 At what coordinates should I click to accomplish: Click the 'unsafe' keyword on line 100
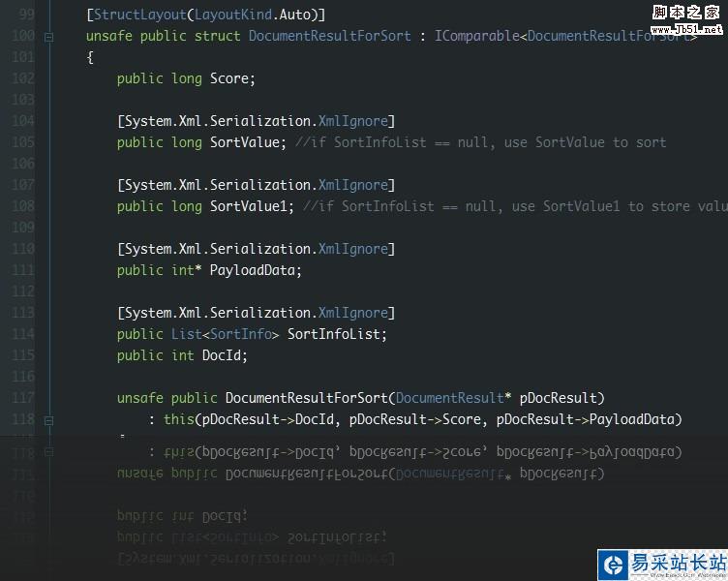109,36
